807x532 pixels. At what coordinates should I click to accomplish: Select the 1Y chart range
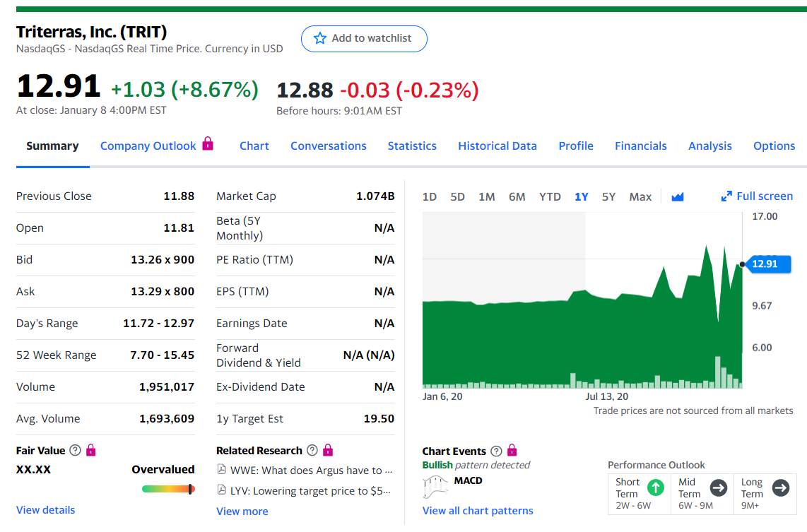[581, 196]
